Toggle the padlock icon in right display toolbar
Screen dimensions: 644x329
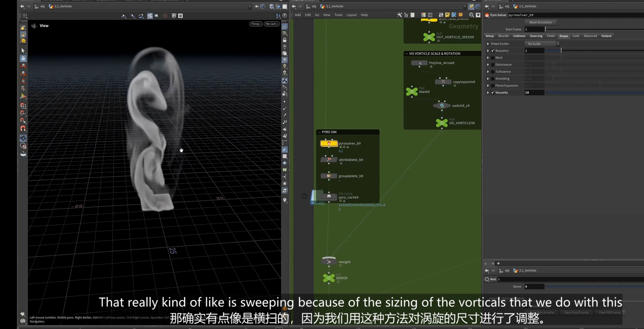285,40
